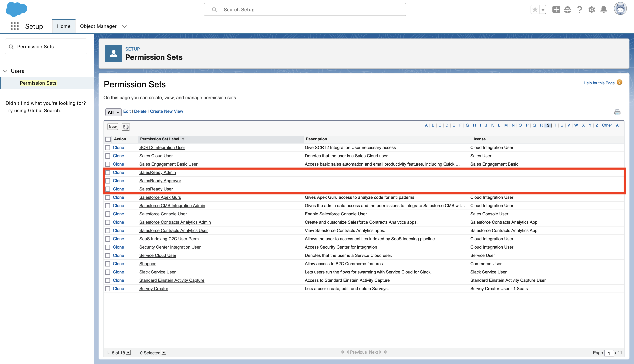
Task: Collapse the Users tree section
Action: pos(5,71)
